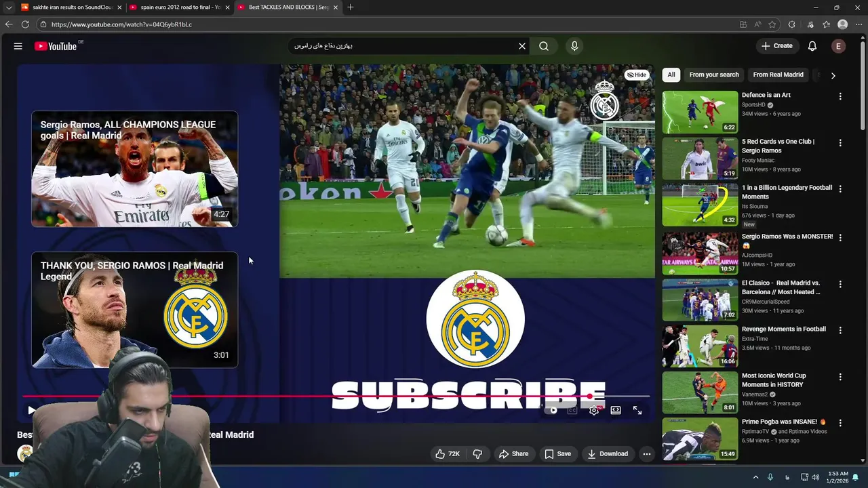Click the Real Madrid crest subscribe circle
This screenshot has height=488, width=868.
pyautogui.click(x=475, y=319)
